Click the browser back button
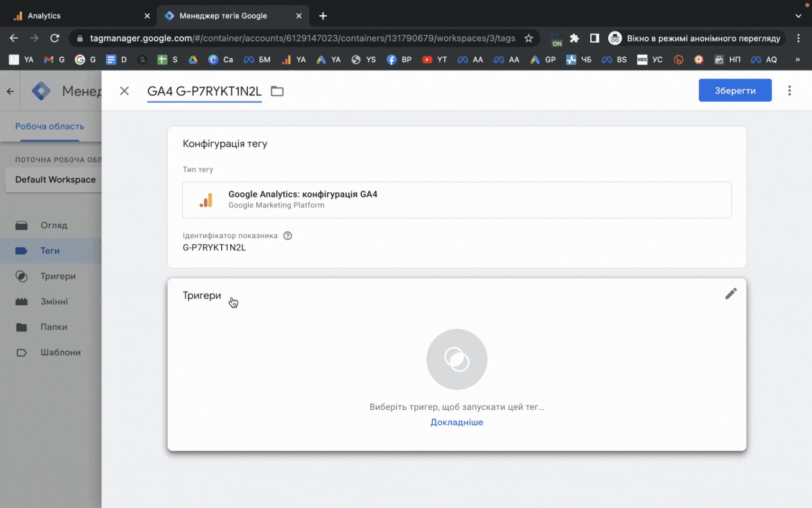This screenshot has width=812, height=508. (x=14, y=38)
